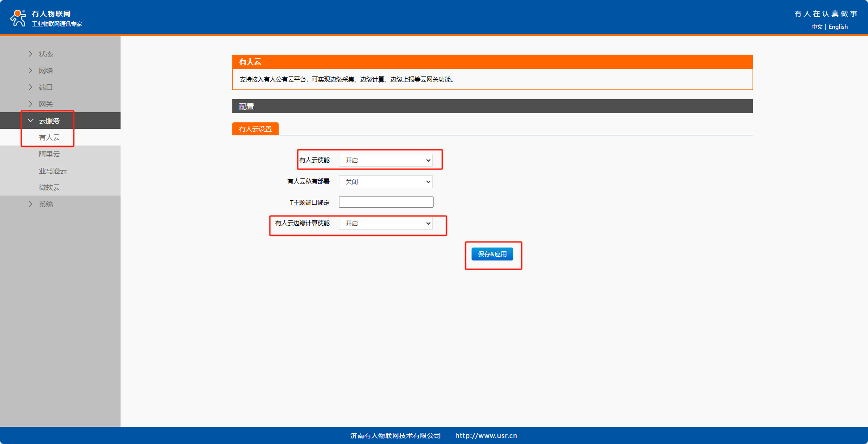Screen dimensions: 868x444
Task: Open the 有人云使能 dropdown
Action: (386, 160)
